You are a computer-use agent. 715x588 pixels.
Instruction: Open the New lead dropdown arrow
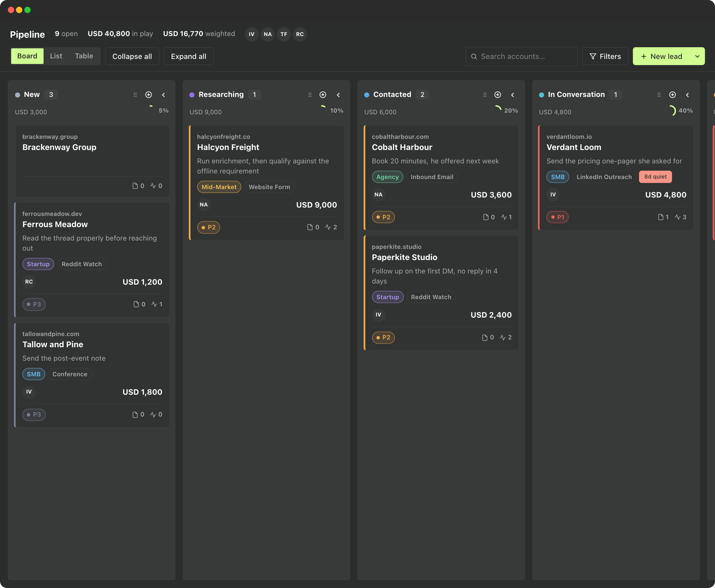tap(697, 56)
